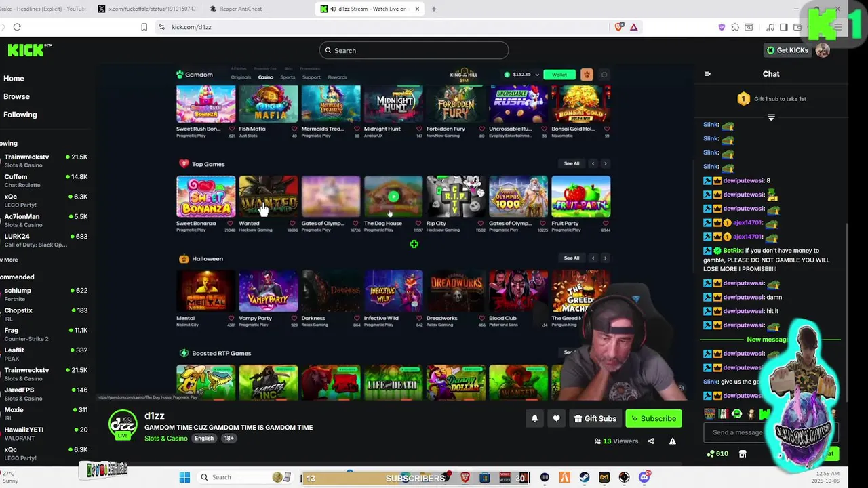Viewport: 868px width, 488px height.
Task: Open Gamdom Support tab
Action: pyautogui.click(x=311, y=77)
